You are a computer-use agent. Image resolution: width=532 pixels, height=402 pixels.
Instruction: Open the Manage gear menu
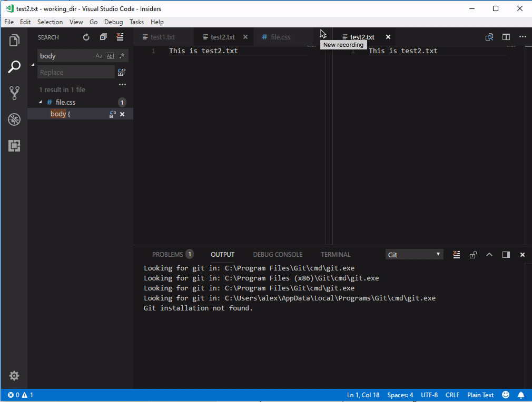tap(14, 376)
